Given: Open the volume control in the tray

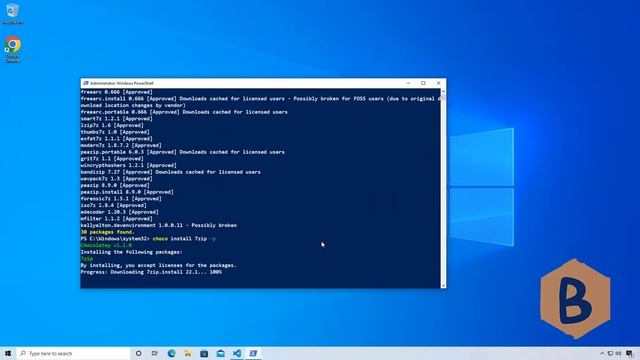Looking at the screenshot, I should [618, 353].
